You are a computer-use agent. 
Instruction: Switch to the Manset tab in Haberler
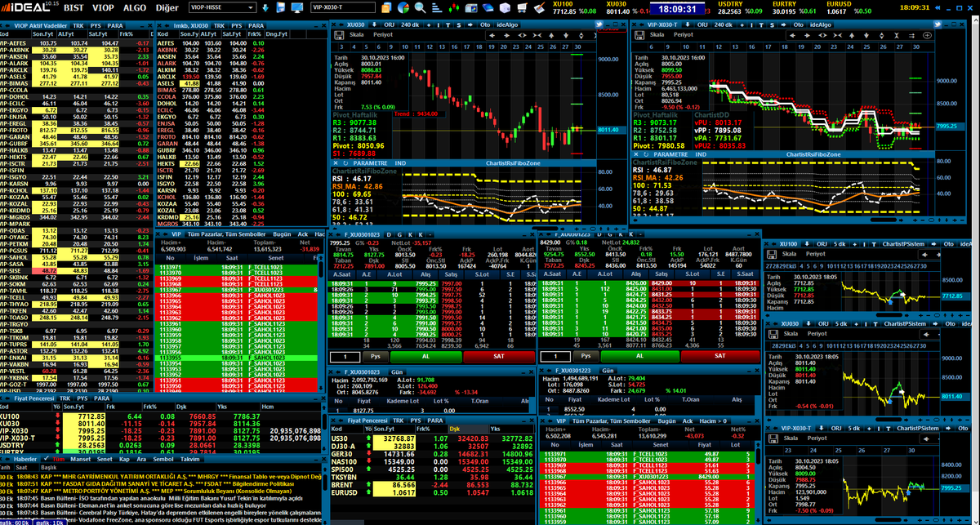pyautogui.click(x=80, y=460)
